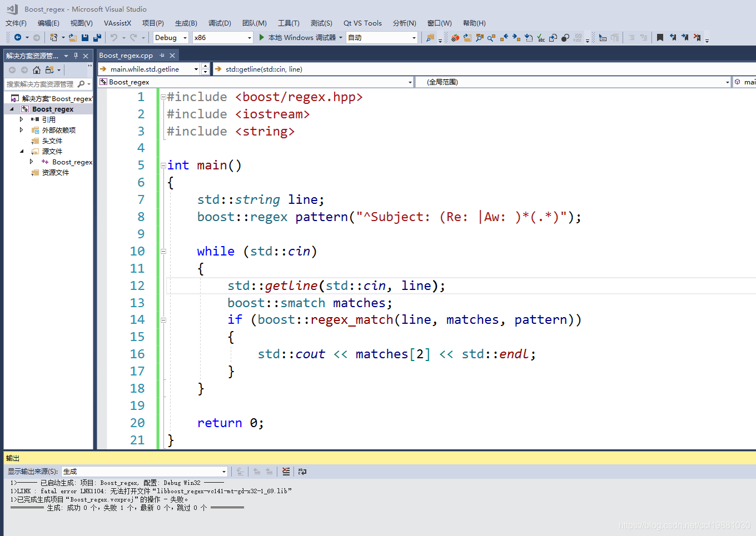
Task: Collapse the main() function outline
Action: [163, 166]
